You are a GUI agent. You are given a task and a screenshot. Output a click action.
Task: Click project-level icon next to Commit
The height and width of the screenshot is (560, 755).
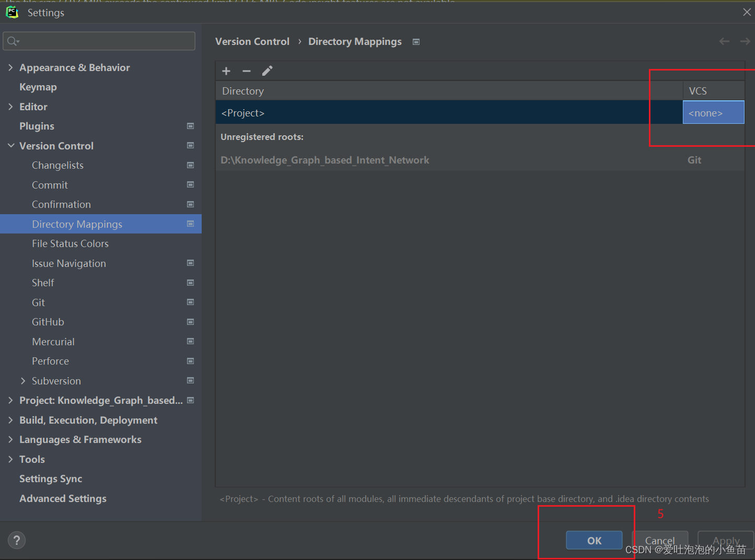[x=191, y=185]
